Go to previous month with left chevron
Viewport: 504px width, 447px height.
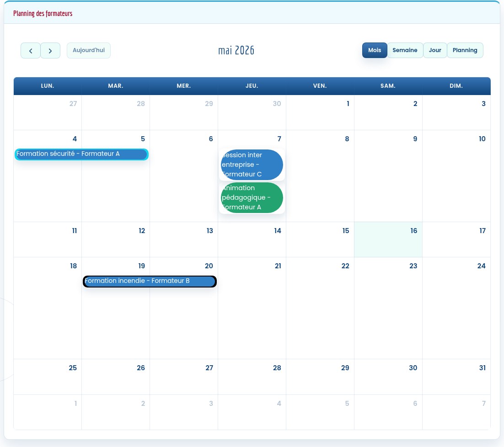[x=31, y=51]
